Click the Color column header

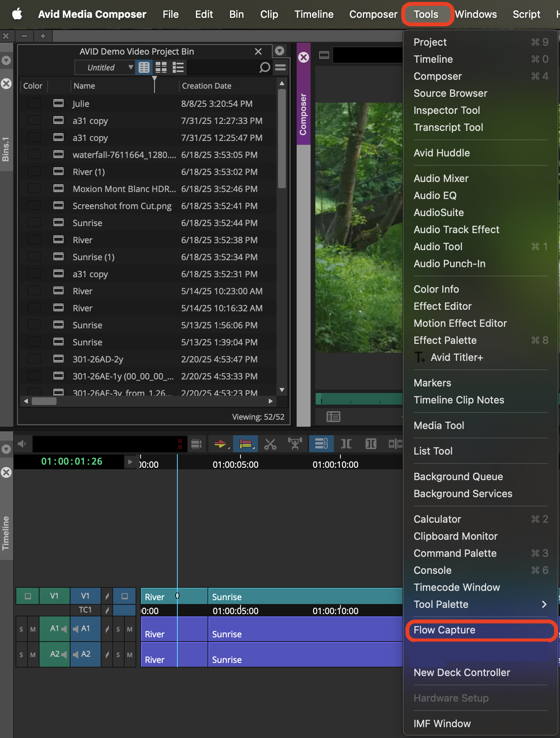pyautogui.click(x=33, y=86)
